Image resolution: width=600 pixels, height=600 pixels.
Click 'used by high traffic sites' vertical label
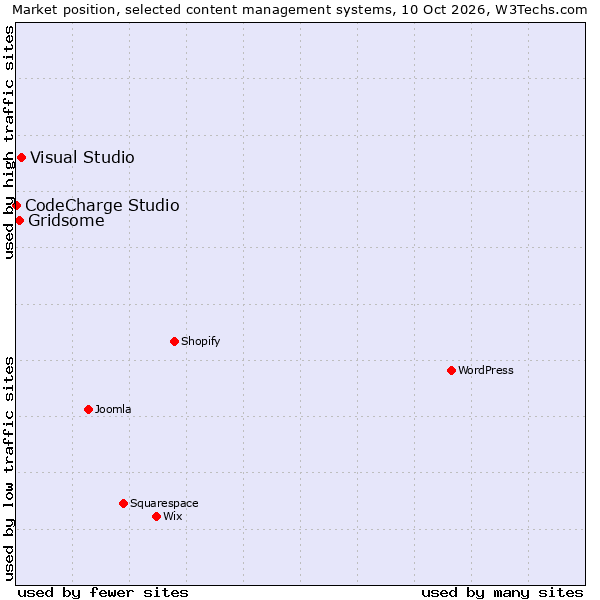(9, 142)
